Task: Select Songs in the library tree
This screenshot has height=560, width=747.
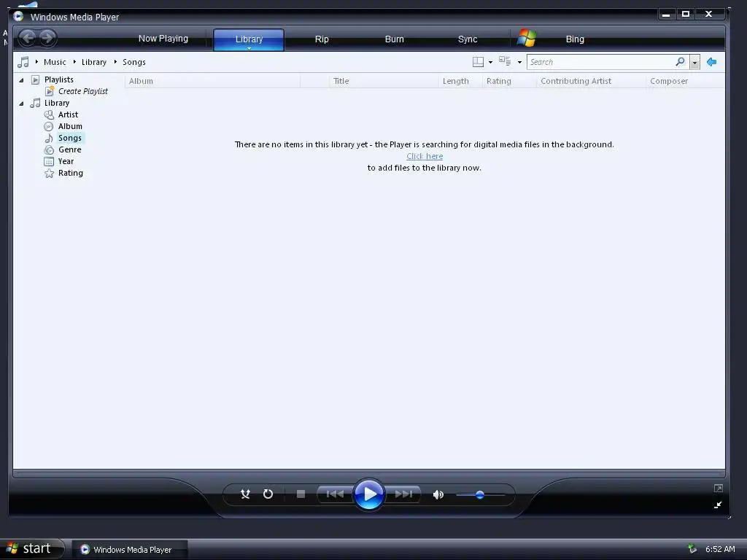Action: [x=69, y=138]
